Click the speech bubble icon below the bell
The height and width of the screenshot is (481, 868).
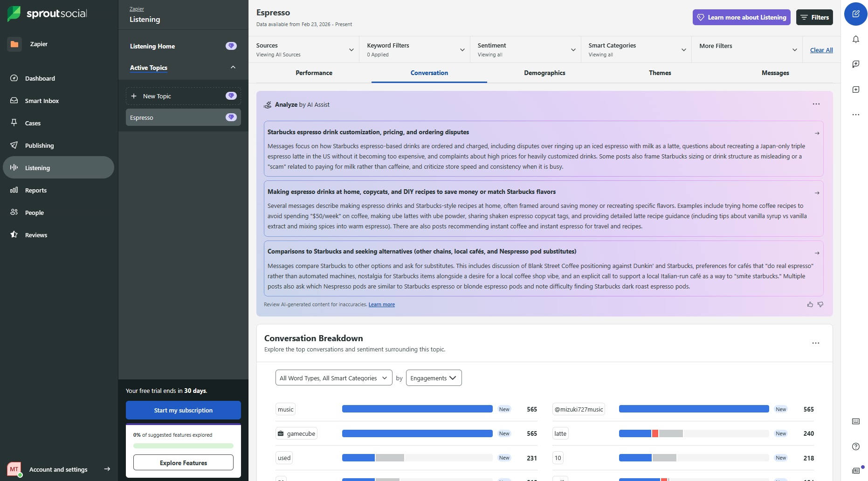(x=855, y=64)
